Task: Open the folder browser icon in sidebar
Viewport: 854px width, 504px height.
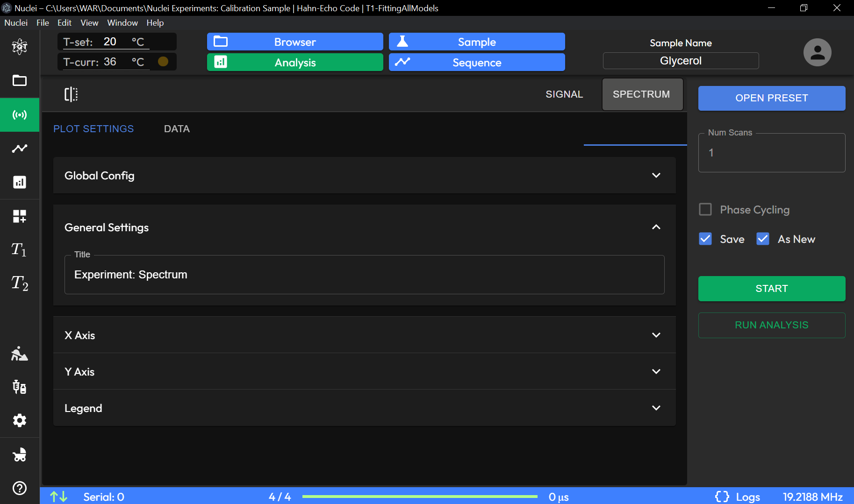Action: (x=20, y=80)
